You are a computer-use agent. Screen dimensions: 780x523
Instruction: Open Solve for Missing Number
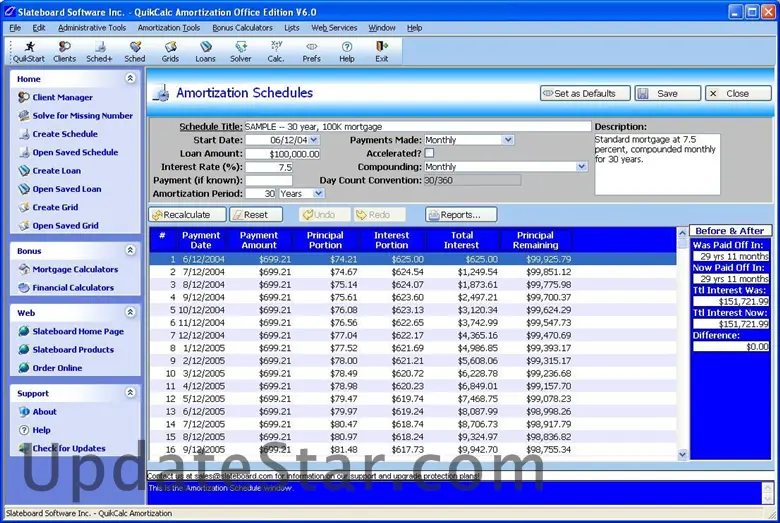pos(76,115)
